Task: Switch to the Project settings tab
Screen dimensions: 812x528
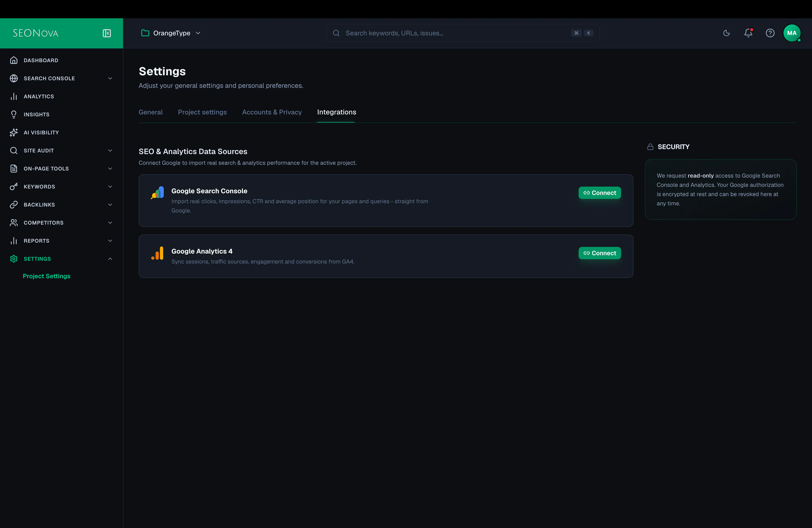Action: point(202,112)
